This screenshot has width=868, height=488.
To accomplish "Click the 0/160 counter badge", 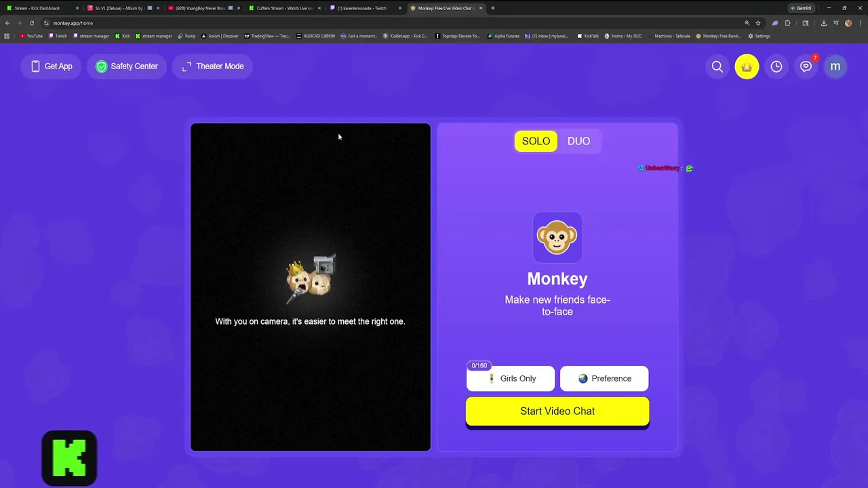I will coord(479,366).
